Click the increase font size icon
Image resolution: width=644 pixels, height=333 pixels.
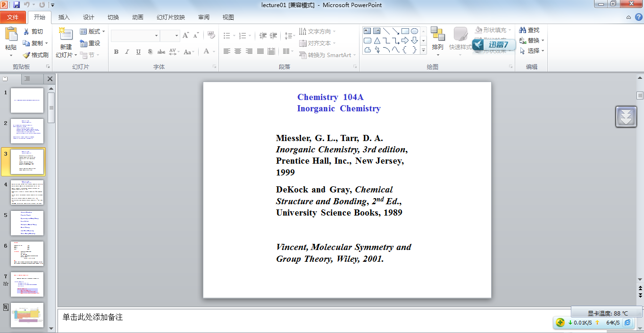(x=185, y=35)
